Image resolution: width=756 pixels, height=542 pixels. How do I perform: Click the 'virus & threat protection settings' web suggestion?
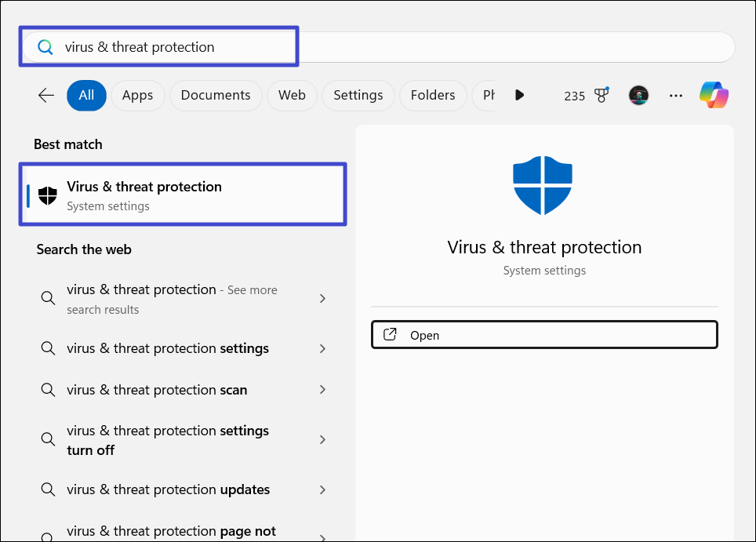[168, 348]
